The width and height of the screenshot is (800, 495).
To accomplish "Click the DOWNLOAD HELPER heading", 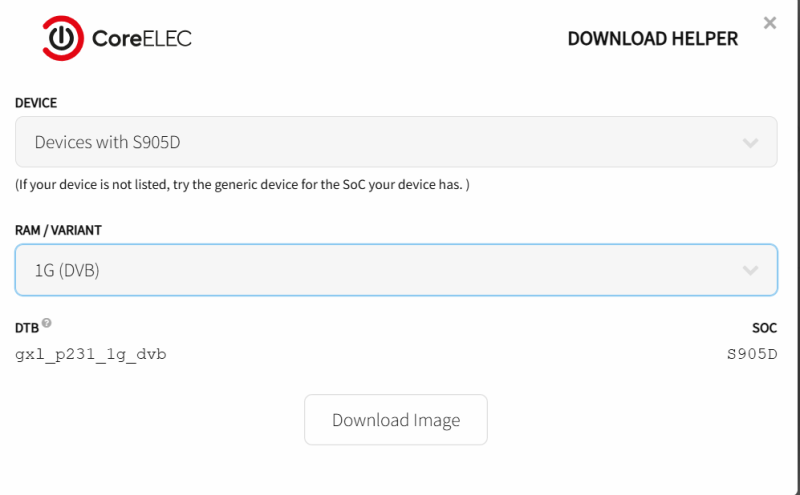I will point(653,39).
